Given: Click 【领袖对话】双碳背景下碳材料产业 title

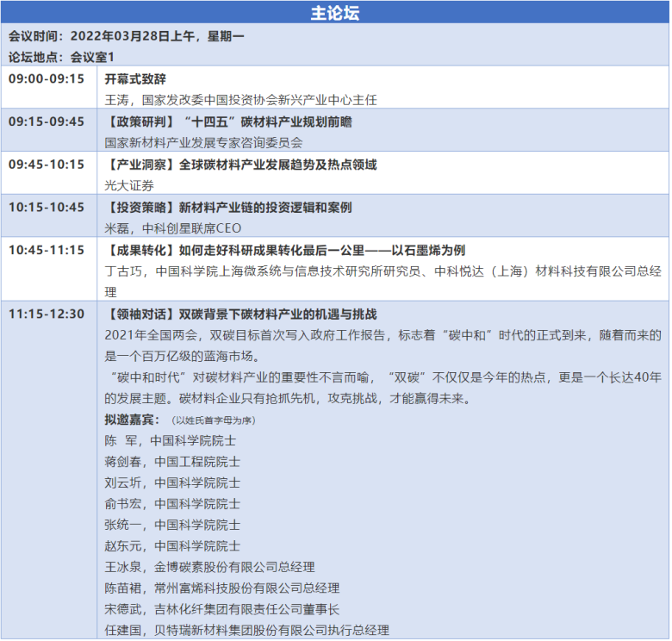Looking at the screenshot, I should tap(241, 314).
